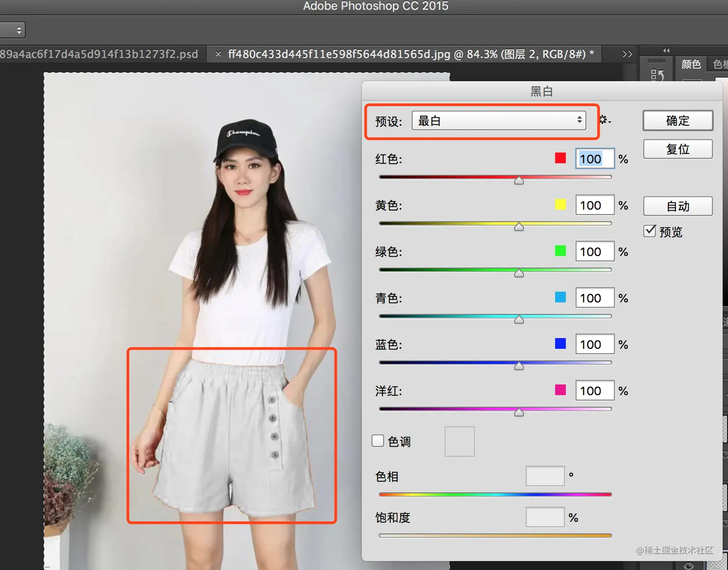Click the 自动 button
Screen dimensions: 728x570
(x=678, y=206)
